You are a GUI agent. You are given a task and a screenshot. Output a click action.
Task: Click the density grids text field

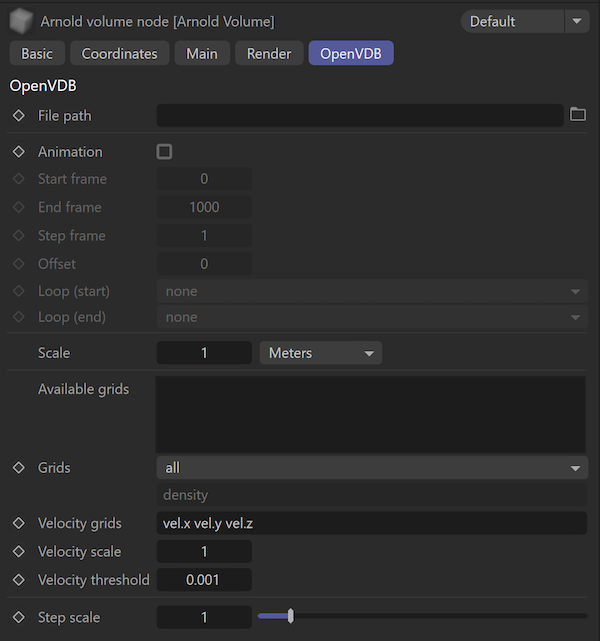coord(372,495)
